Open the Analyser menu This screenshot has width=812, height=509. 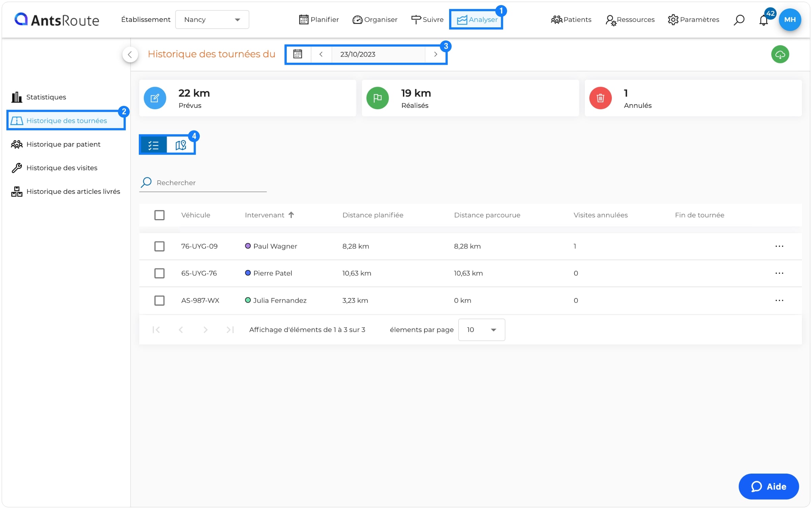(x=476, y=20)
